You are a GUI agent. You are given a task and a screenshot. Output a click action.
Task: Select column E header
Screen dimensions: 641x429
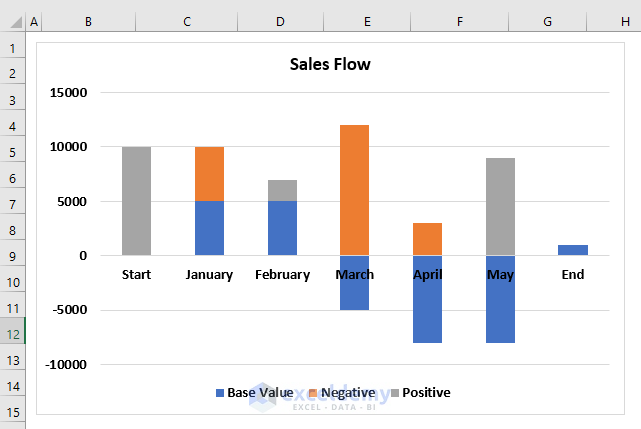[368, 21]
